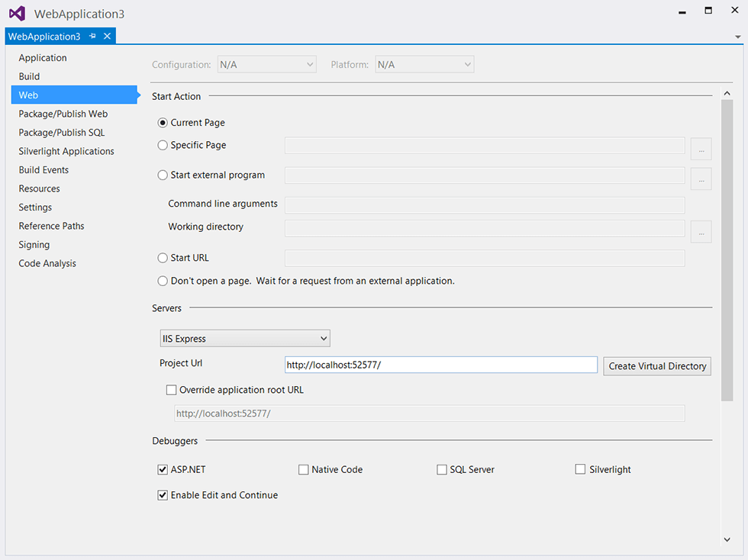
Task: Open the Build properties tab
Action: click(29, 76)
